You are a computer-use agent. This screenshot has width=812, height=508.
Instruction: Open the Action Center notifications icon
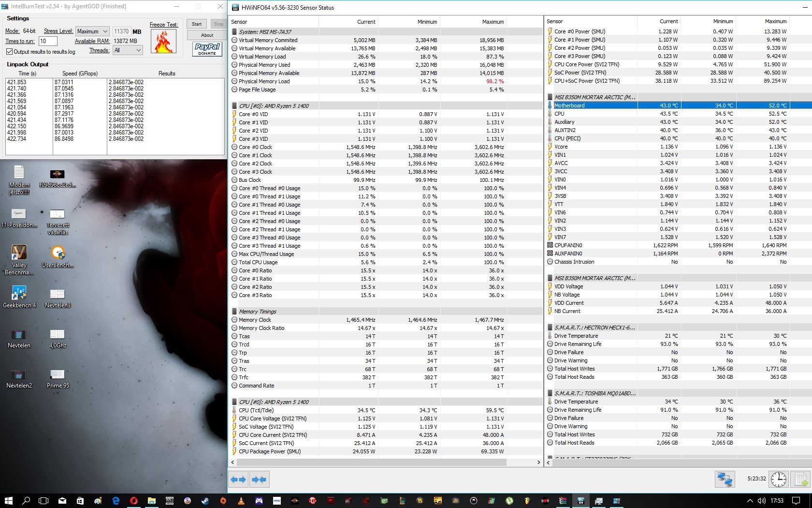click(796, 501)
